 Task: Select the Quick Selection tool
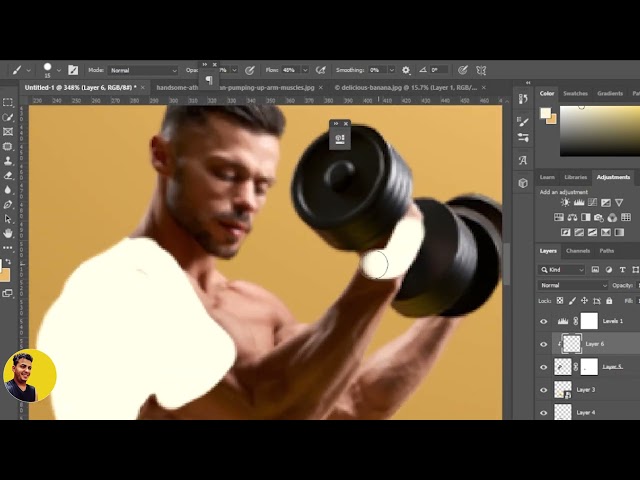[x=7, y=117]
